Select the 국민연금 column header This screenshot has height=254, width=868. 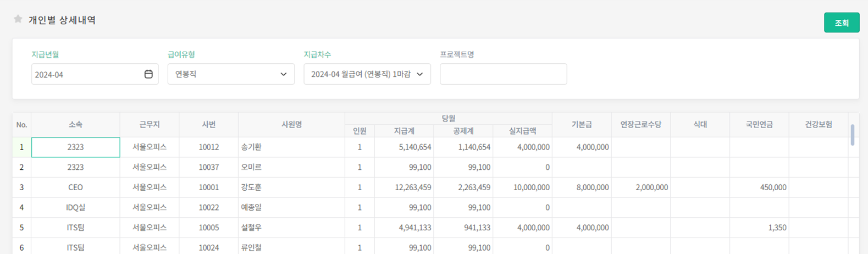click(x=759, y=125)
